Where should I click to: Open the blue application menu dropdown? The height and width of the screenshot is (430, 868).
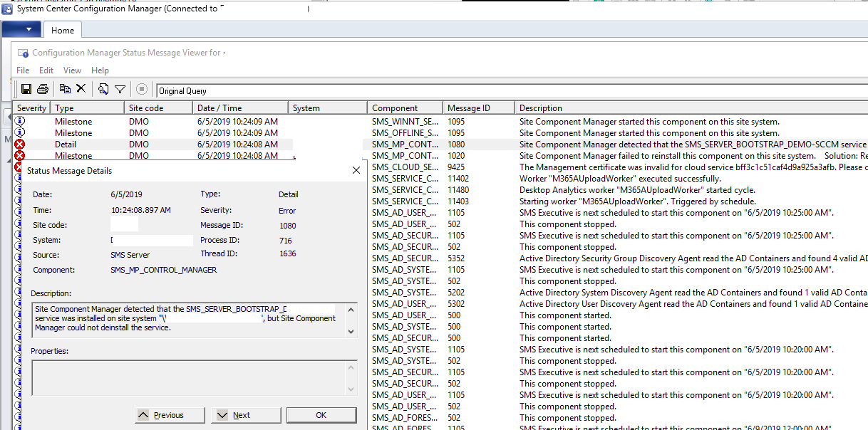coord(21,30)
